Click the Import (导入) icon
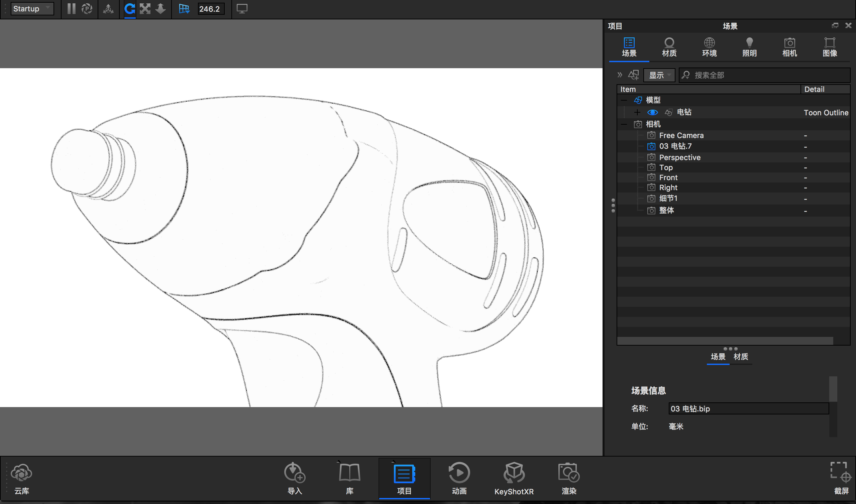The width and height of the screenshot is (856, 504). [x=294, y=473]
